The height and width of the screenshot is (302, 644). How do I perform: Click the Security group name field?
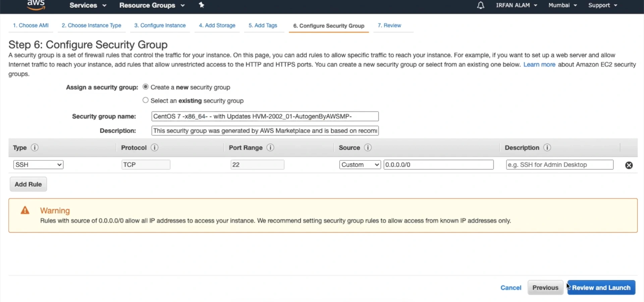[265, 116]
